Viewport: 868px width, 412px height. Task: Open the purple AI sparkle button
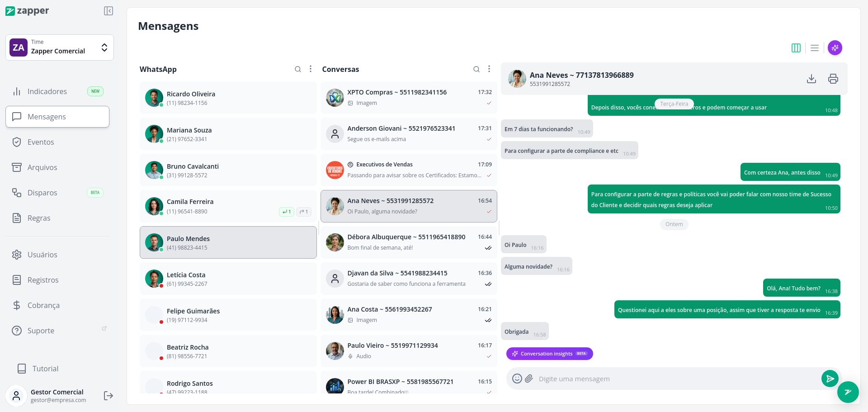click(835, 48)
